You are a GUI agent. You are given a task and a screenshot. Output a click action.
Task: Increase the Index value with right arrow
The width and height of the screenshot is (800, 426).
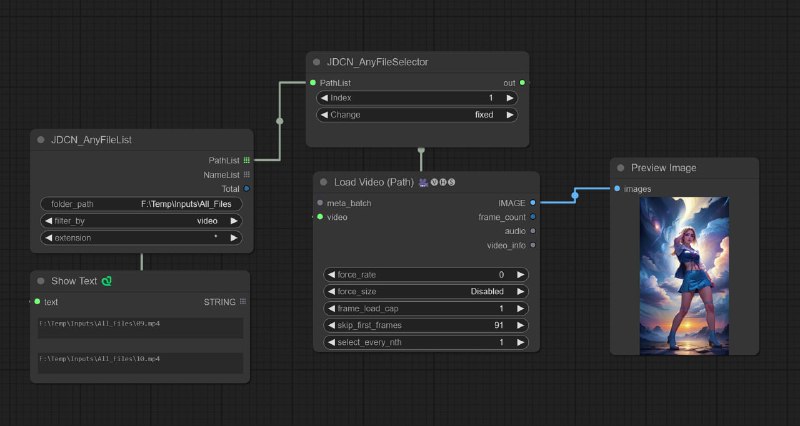click(511, 98)
